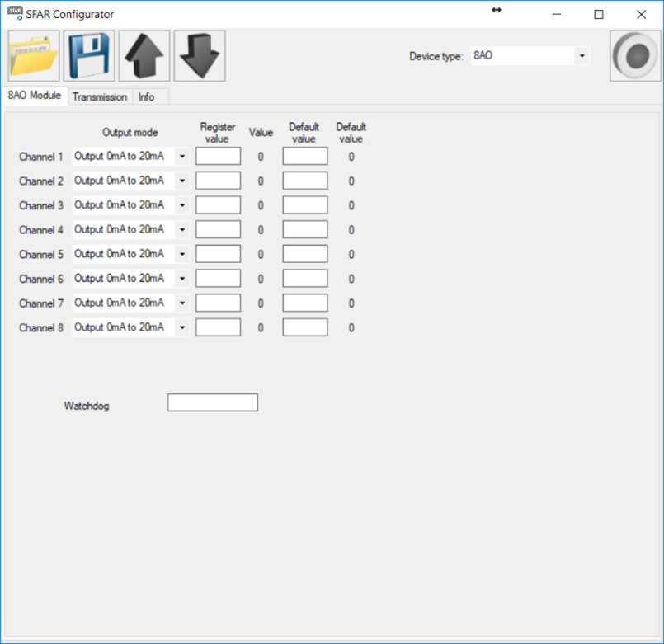Expand Channel 1 output mode dropdown
The image size is (664, 644).
tap(182, 157)
